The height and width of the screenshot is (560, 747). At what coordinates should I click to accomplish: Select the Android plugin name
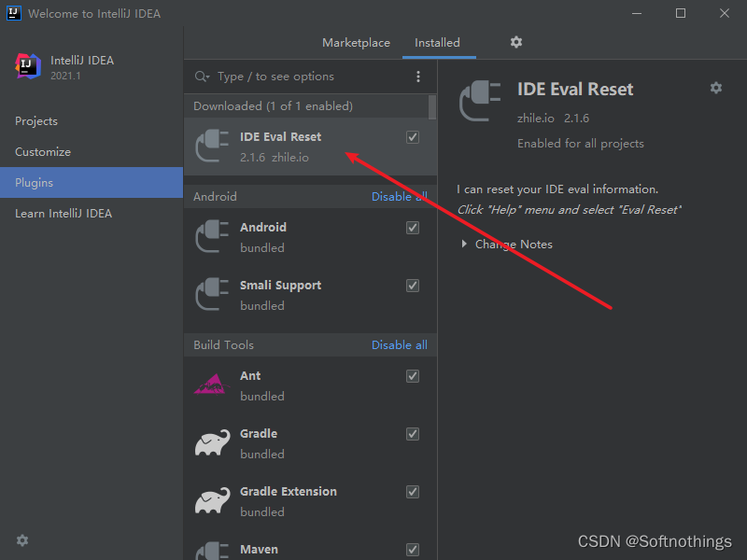pos(263,227)
